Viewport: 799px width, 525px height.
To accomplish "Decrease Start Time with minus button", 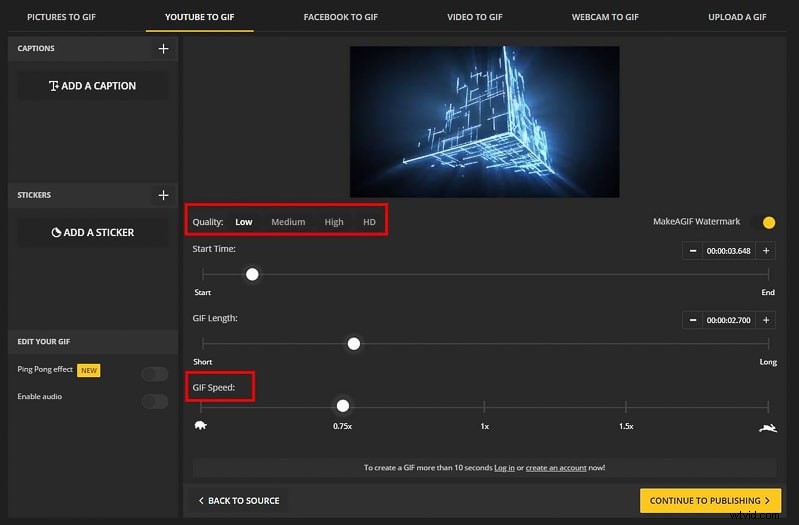I will click(x=693, y=251).
